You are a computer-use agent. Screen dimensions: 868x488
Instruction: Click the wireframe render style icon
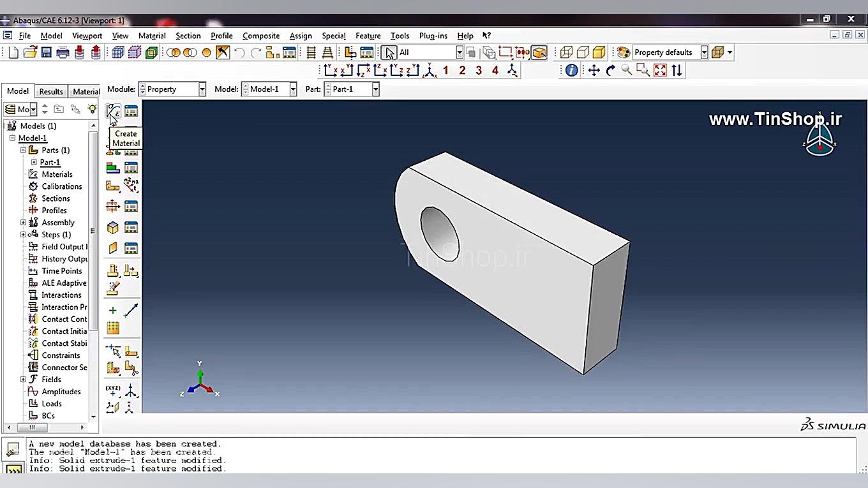(566, 52)
